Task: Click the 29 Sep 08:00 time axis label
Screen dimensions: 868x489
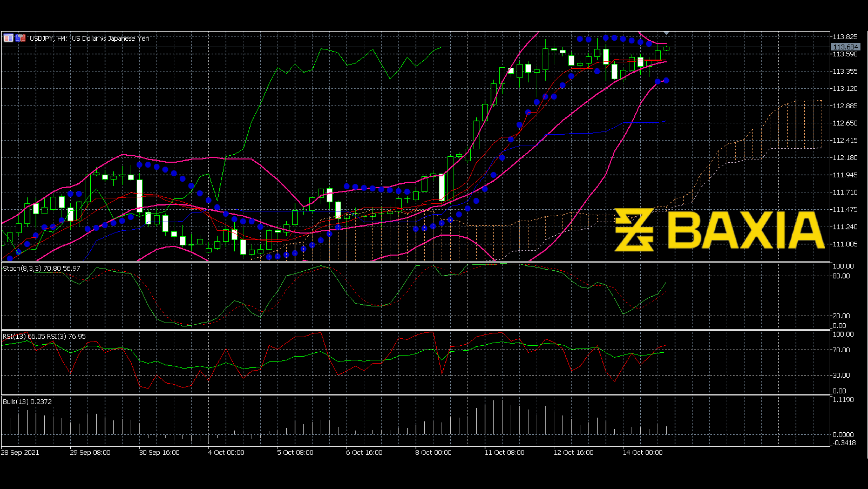Action: tap(90, 453)
